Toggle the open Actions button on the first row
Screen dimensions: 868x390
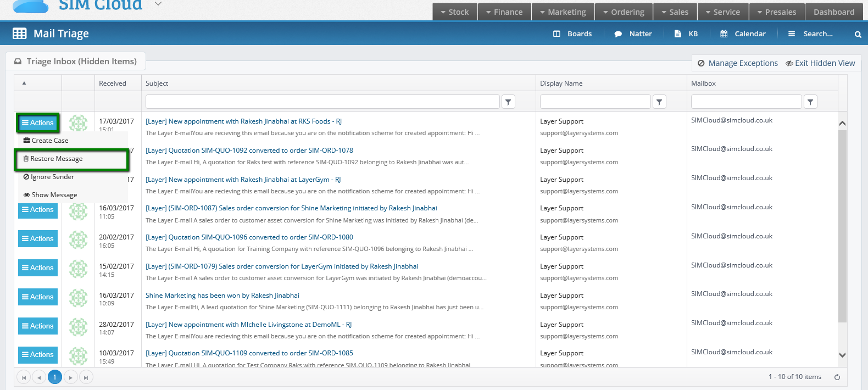(38, 122)
